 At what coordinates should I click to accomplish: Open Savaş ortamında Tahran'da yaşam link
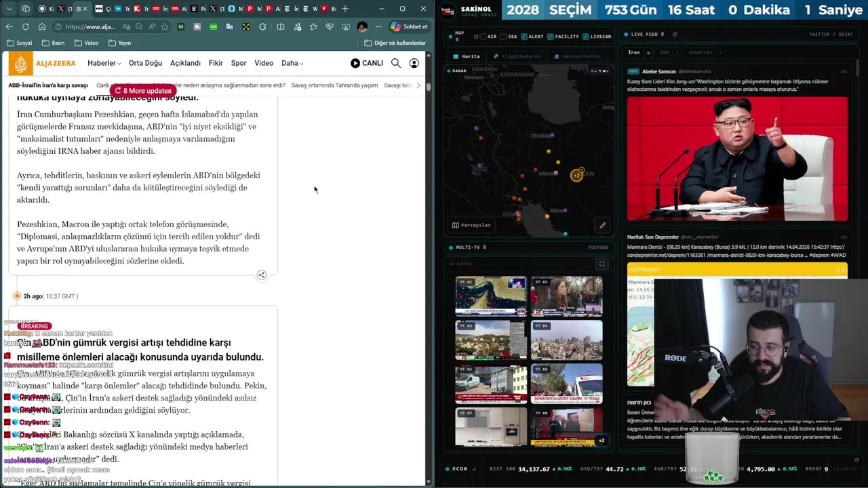tap(334, 85)
